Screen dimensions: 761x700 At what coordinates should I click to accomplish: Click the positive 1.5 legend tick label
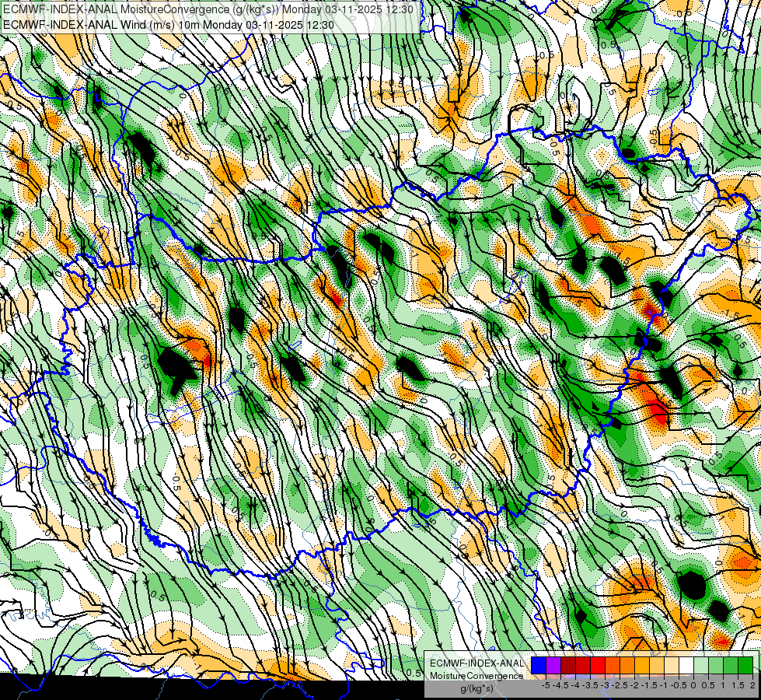pyautogui.click(x=738, y=685)
